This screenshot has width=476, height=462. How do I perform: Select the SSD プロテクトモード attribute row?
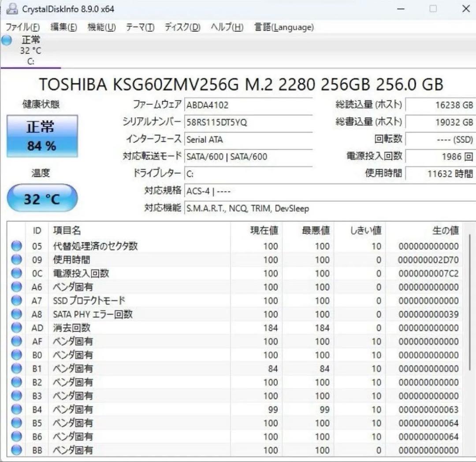coord(235,301)
